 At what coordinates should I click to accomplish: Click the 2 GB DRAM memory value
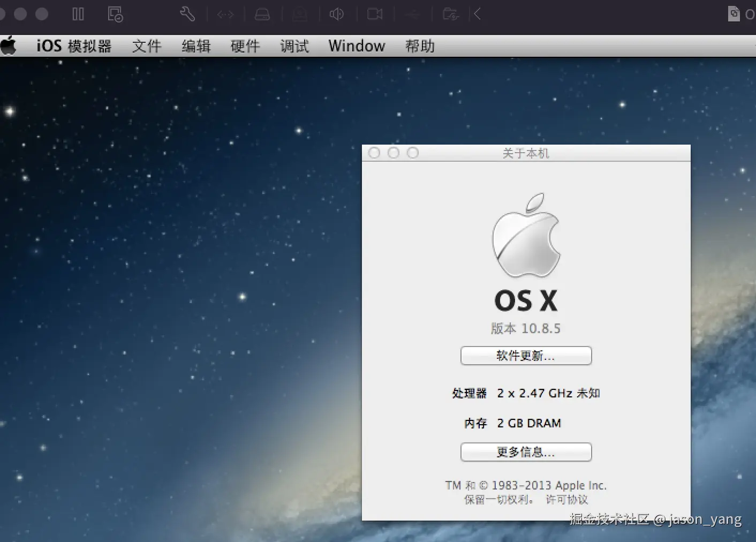point(529,423)
